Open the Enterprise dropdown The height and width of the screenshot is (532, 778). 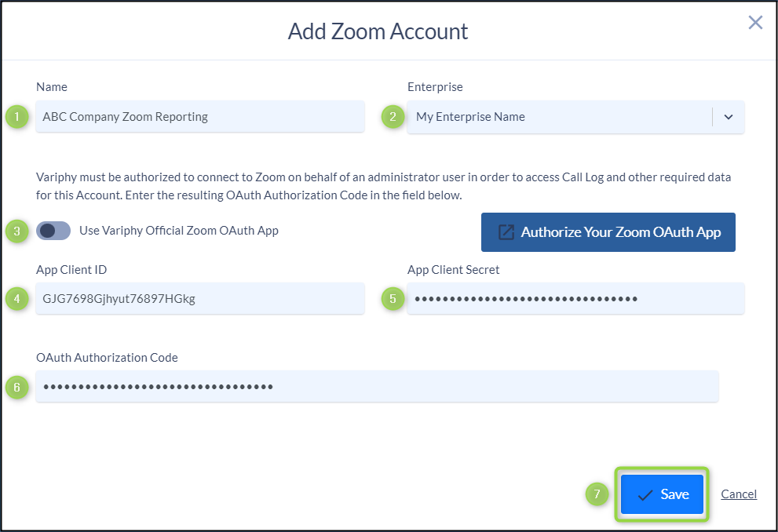[x=575, y=117]
